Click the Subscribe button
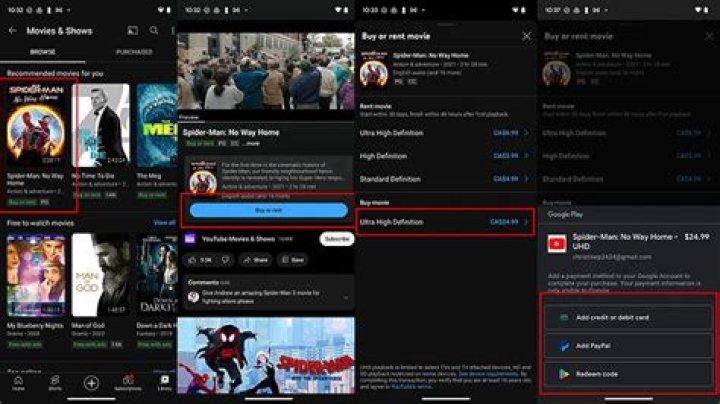Screen dimensions: 720x404 pos(337,239)
